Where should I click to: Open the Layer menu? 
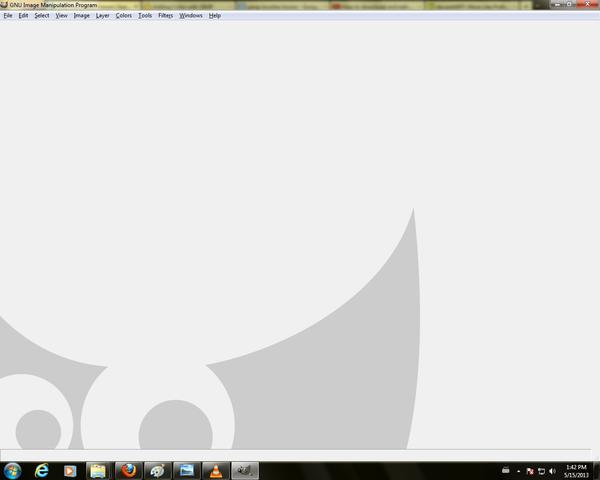click(102, 16)
